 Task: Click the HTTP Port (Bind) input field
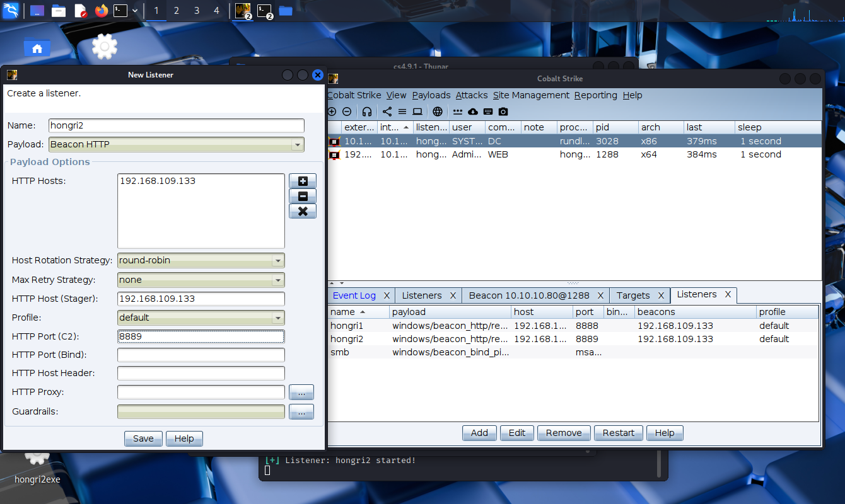(x=201, y=355)
